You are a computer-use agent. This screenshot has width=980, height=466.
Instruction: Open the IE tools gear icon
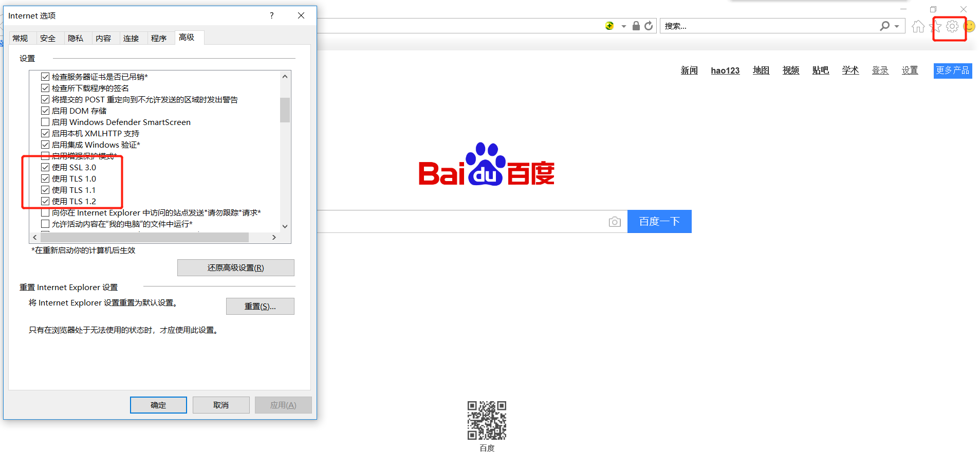pos(952,26)
